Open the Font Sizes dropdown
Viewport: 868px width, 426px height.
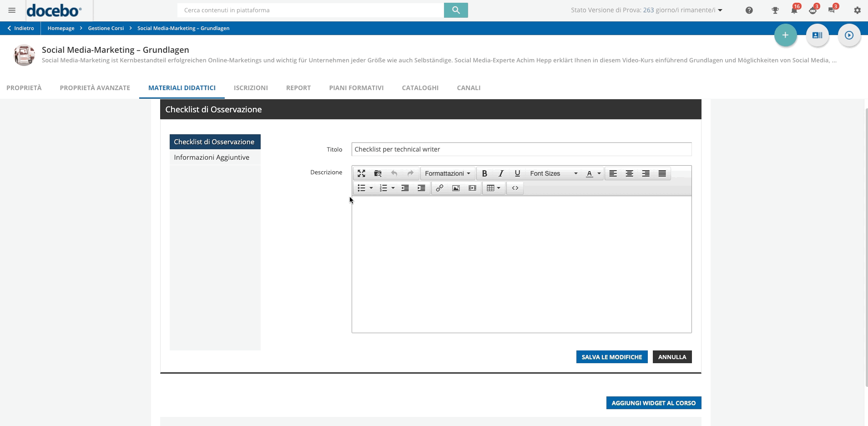click(x=553, y=173)
